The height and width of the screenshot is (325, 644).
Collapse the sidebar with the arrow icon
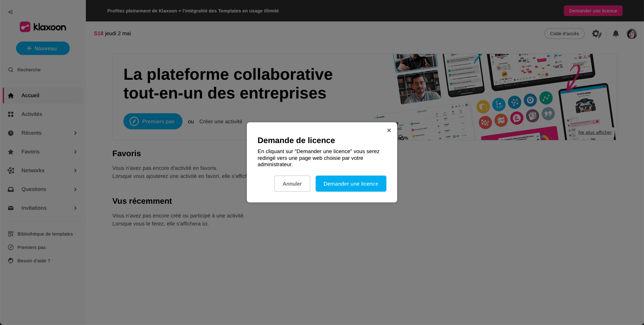click(x=11, y=12)
